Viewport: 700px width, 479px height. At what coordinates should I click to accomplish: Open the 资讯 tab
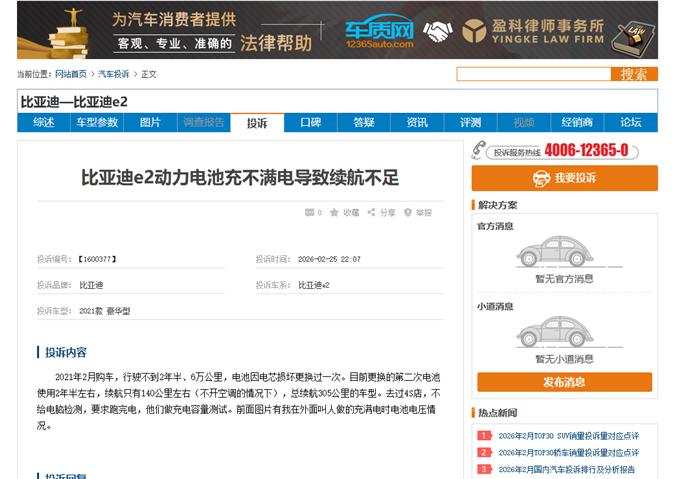417,122
